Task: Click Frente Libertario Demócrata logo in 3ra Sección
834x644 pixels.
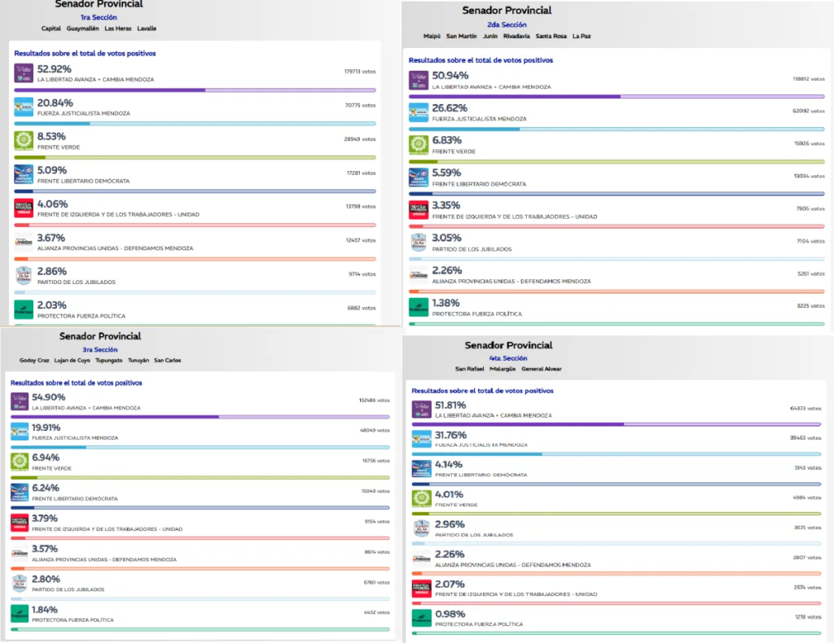Action: point(20,493)
